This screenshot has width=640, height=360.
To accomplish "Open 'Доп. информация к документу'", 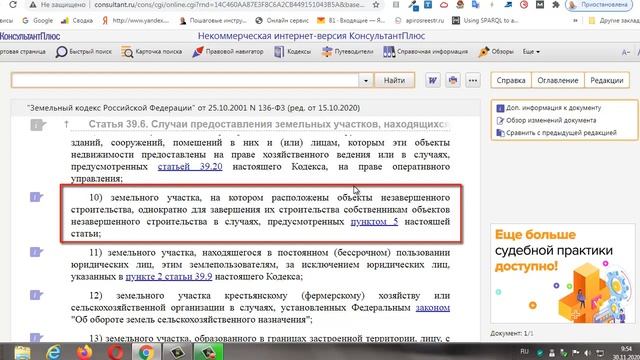I will click(549, 108).
